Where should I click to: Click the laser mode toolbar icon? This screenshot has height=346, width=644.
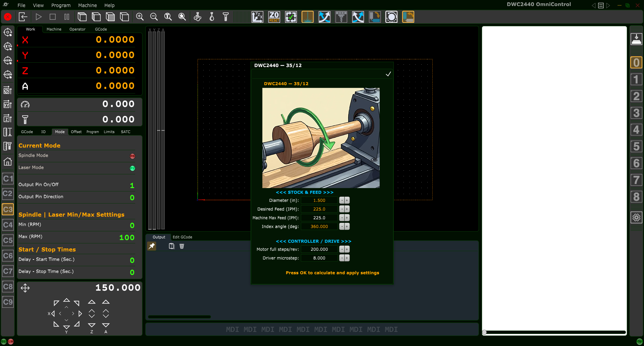[x=308, y=17]
